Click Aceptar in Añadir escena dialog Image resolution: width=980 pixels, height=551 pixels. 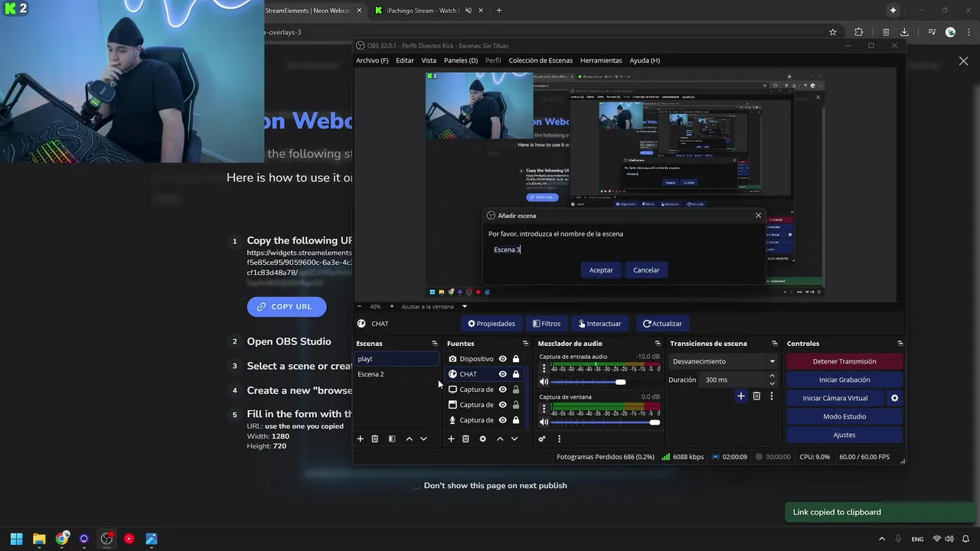click(601, 270)
